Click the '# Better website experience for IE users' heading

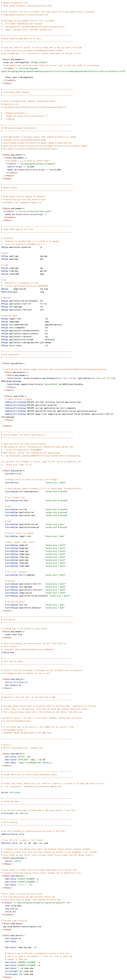tap(21, 38)
